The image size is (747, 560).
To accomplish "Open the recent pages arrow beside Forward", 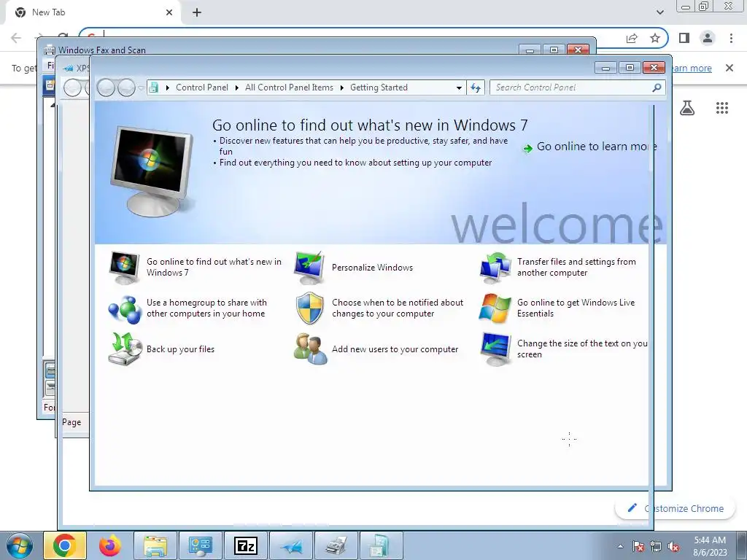I will click(141, 88).
